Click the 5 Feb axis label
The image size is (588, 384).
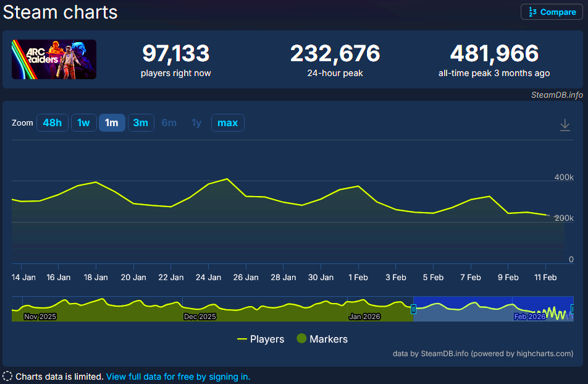tap(433, 278)
